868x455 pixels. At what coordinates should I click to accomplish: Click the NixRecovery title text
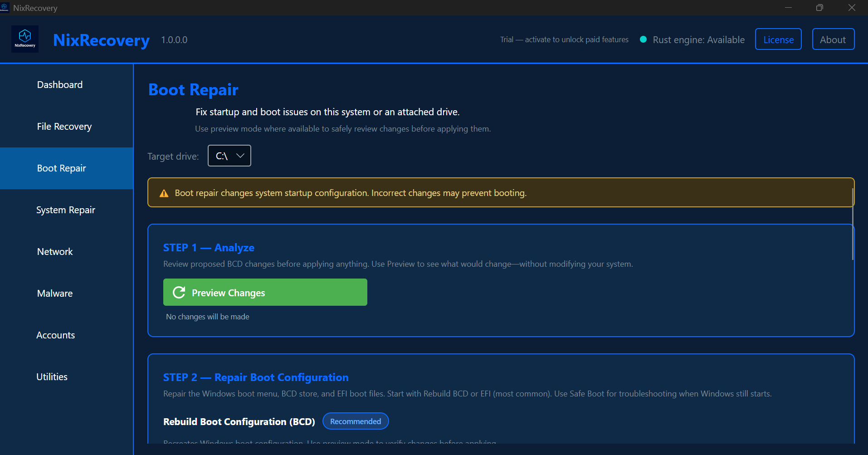pyautogui.click(x=101, y=40)
